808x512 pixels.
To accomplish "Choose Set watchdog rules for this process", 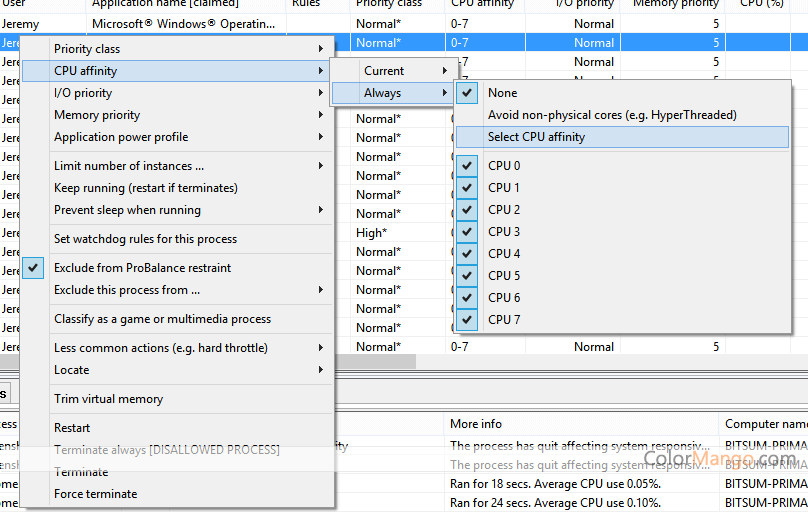I will tap(177, 239).
